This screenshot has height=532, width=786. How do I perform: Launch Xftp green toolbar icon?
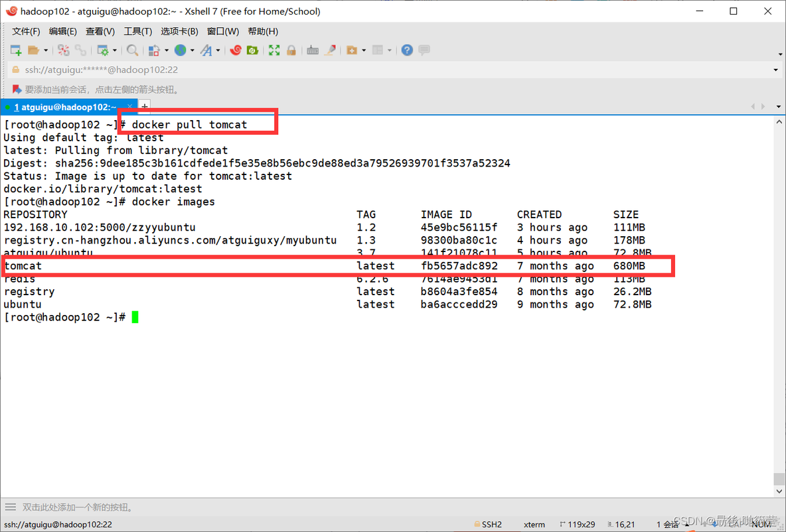[x=253, y=50]
